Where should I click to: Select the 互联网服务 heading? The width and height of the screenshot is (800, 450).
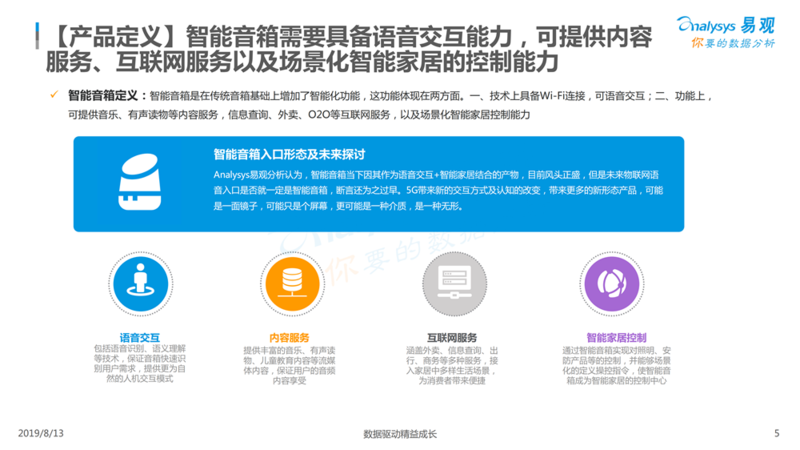click(x=453, y=338)
